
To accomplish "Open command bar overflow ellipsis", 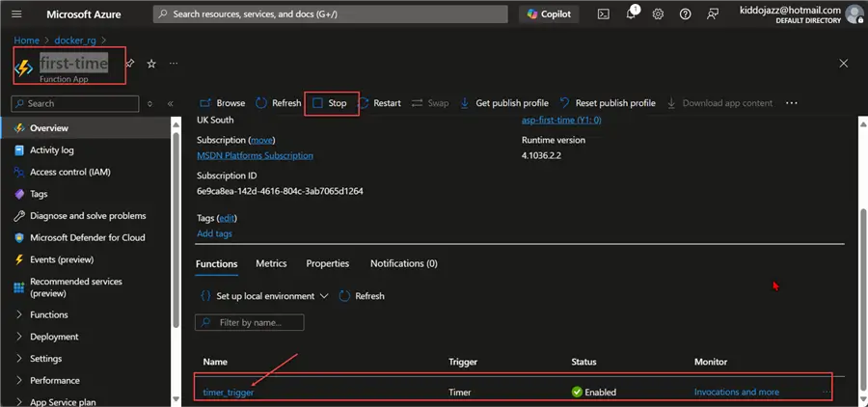I will coord(792,103).
